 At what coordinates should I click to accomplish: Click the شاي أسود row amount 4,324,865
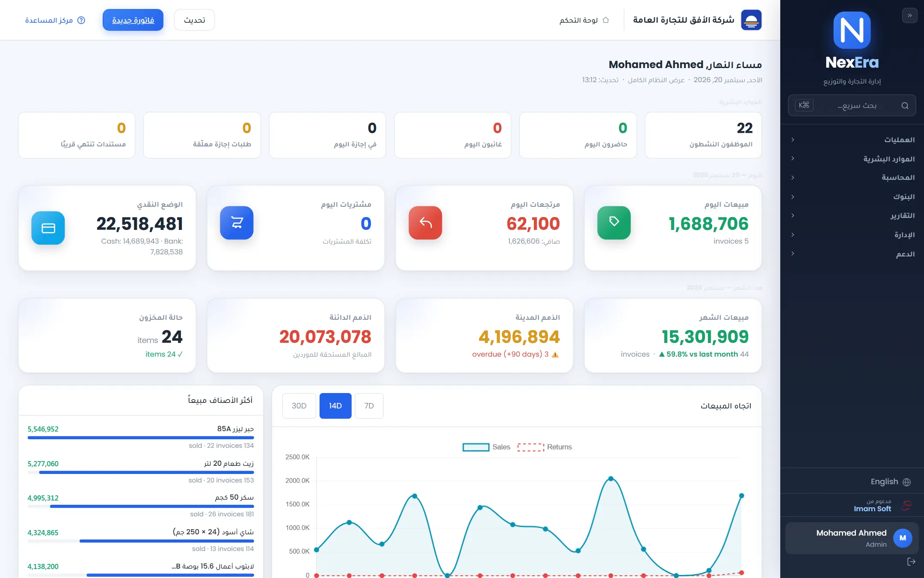coord(43,533)
